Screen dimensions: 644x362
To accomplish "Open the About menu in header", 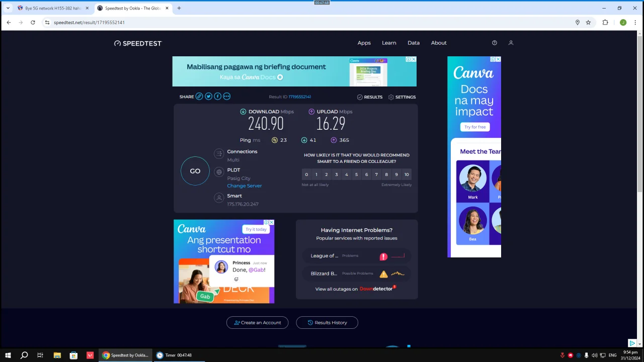I will pyautogui.click(x=439, y=43).
